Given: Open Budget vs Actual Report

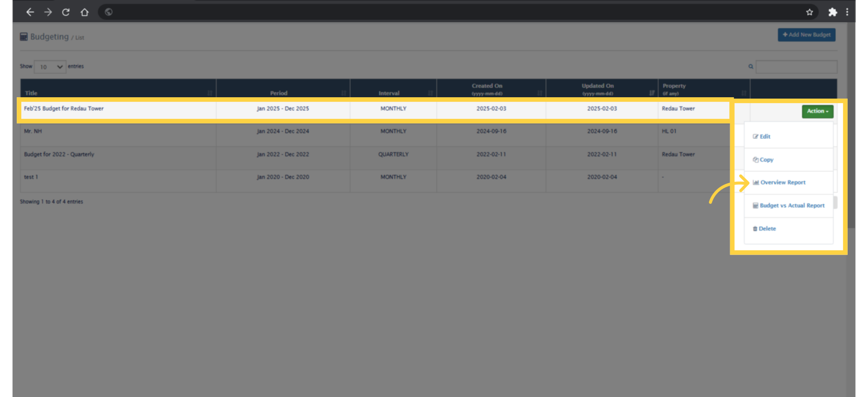Looking at the screenshot, I should click(x=788, y=206).
